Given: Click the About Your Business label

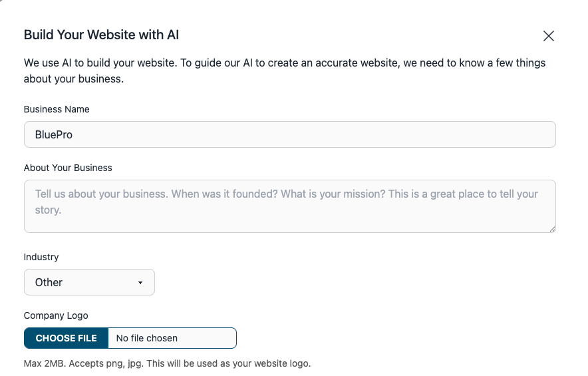Looking at the screenshot, I should tap(68, 168).
